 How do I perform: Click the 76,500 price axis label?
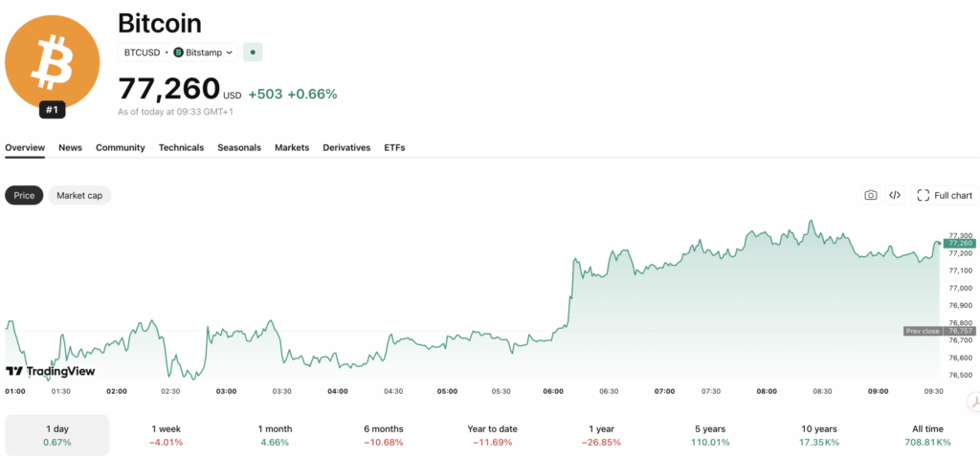point(959,375)
